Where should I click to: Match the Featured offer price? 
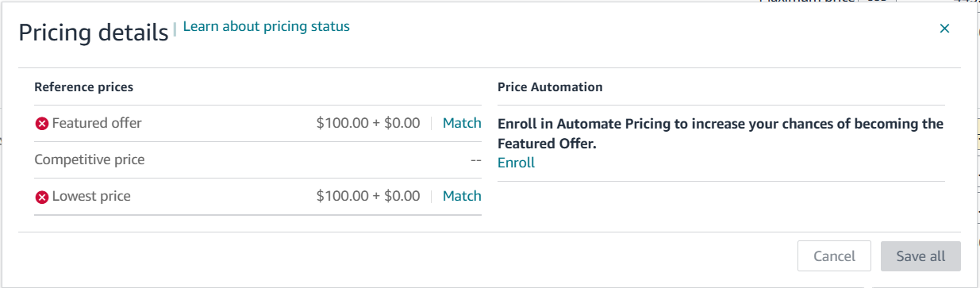(462, 123)
